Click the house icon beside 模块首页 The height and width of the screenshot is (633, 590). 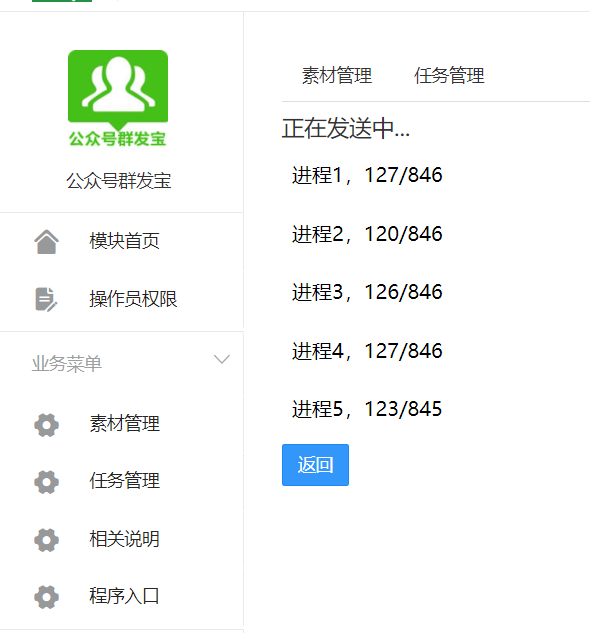pos(46,242)
